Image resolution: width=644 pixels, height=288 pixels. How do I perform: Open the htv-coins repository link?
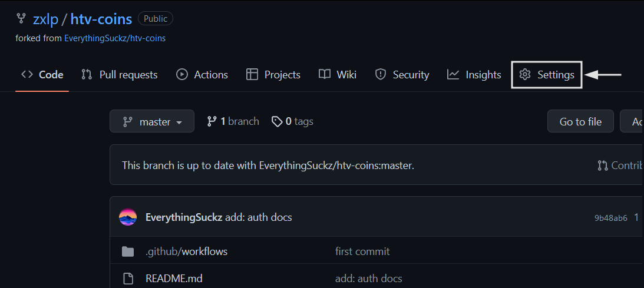tap(101, 19)
